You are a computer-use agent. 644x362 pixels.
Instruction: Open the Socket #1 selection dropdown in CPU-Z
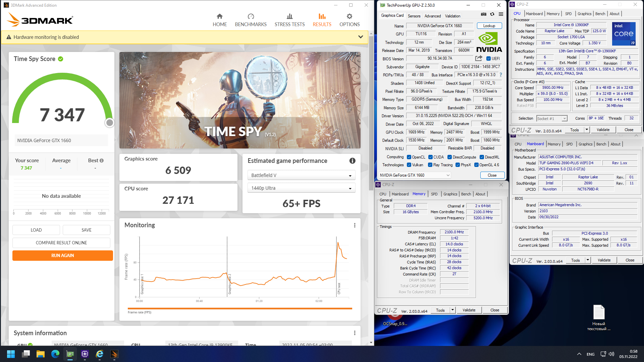[x=552, y=118]
